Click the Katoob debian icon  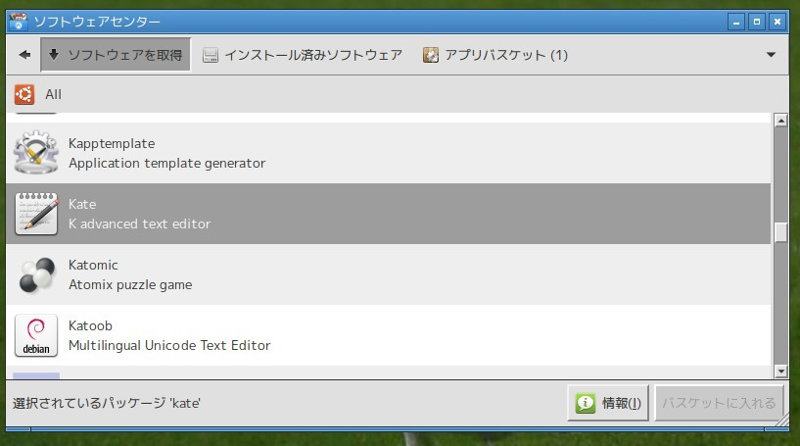[x=36, y=335]
